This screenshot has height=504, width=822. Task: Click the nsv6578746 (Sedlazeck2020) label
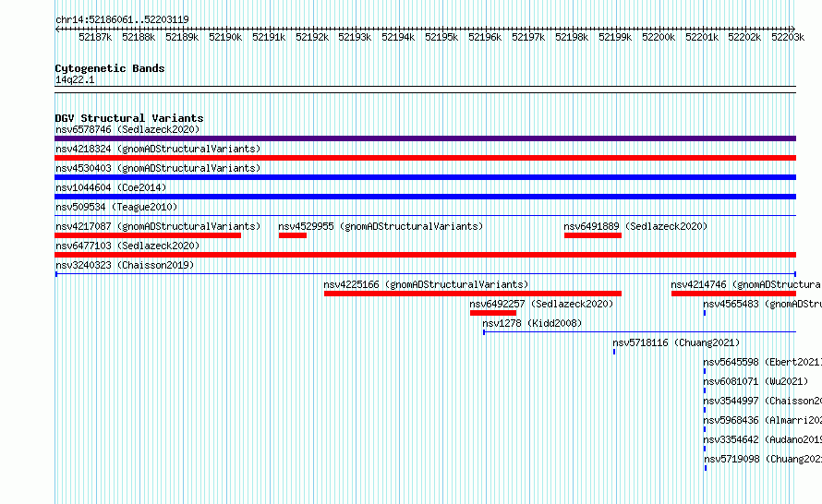[x=127, y=129]
